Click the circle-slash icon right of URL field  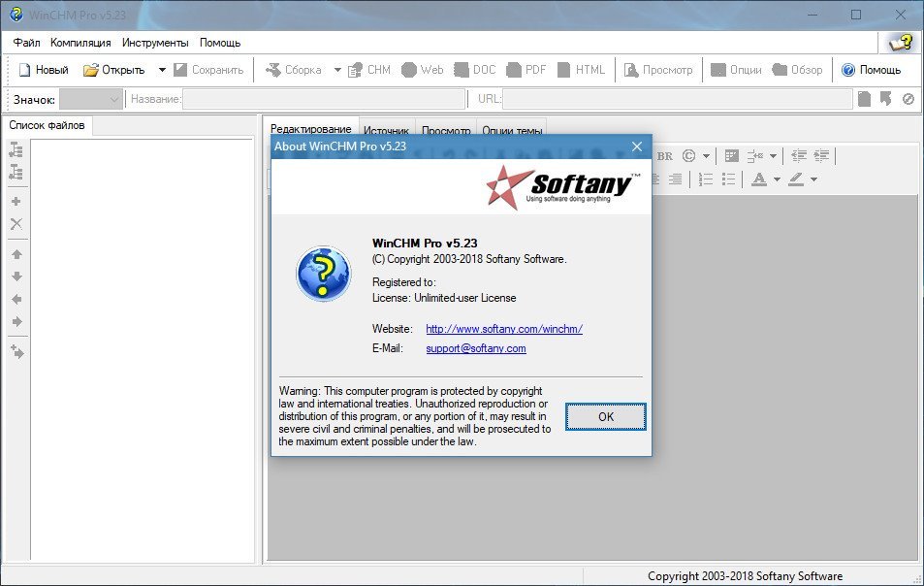pyautogui.click(x=908, y=99)
